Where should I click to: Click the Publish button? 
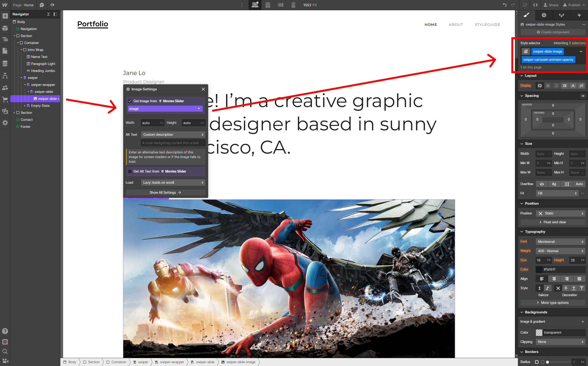coord(573,5)
